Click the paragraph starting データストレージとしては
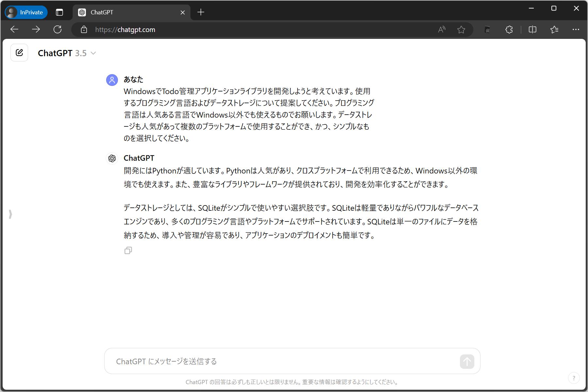Screen dimensions: 588x392 click(x=301, y=221)
